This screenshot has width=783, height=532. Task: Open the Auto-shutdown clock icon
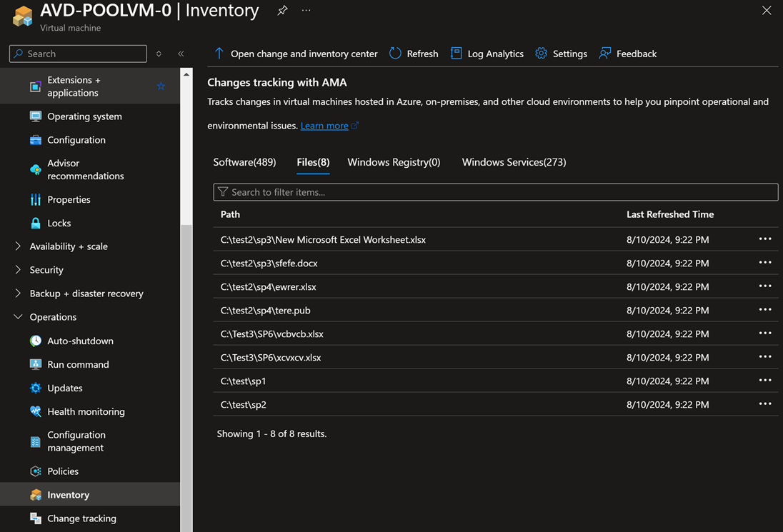pyautogui.click(x=36, y=341)
